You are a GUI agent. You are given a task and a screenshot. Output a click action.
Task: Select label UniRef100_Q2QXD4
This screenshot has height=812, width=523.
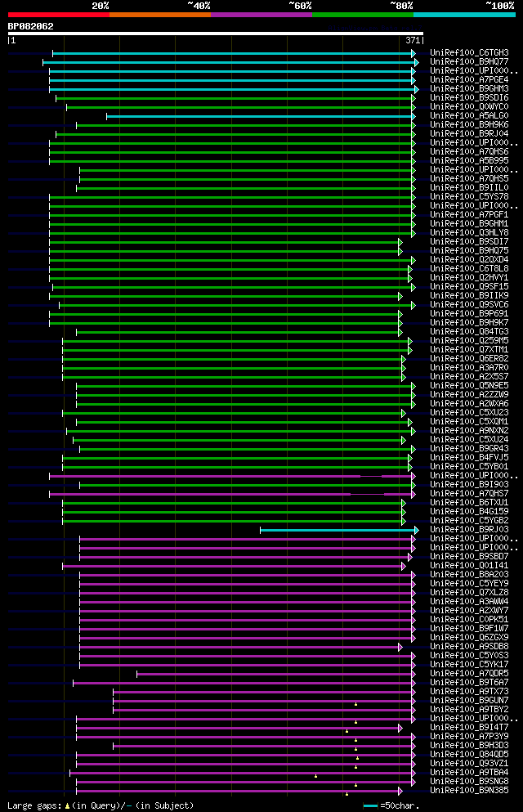pyautogui.click(x=469, y=259)
